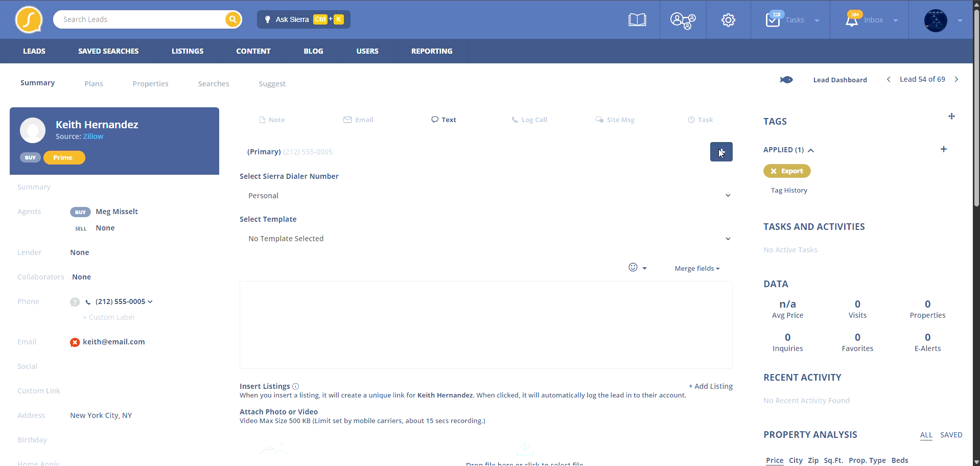This screenshot has height=466, width=980.
Task: Click into the text message body area
Action: [486, 325]
